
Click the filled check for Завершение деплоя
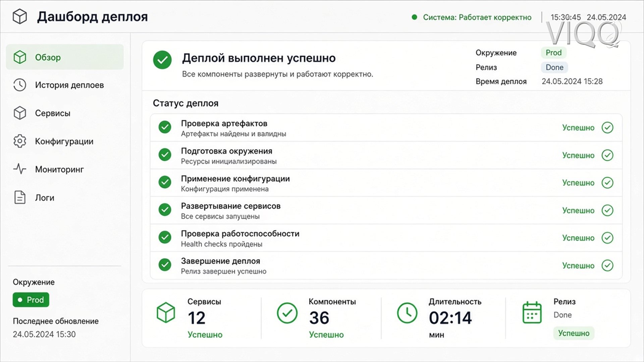[165, 265]
